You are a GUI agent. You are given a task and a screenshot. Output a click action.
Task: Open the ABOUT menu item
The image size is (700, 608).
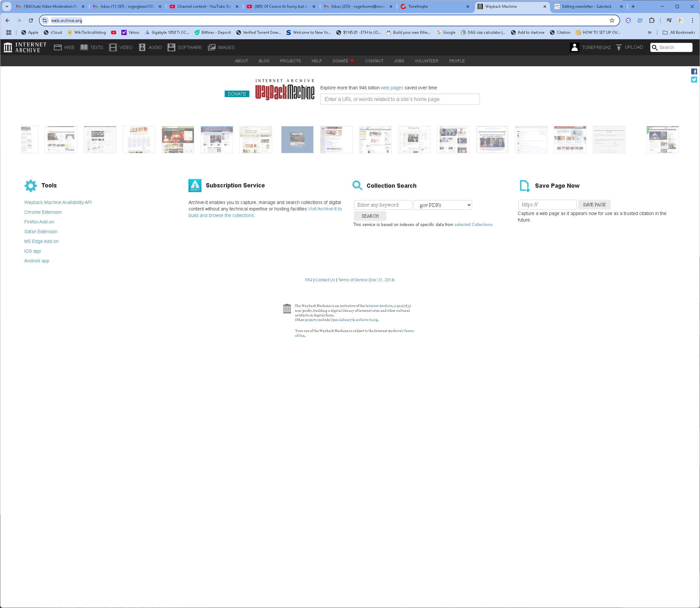(x=242, y=61)
